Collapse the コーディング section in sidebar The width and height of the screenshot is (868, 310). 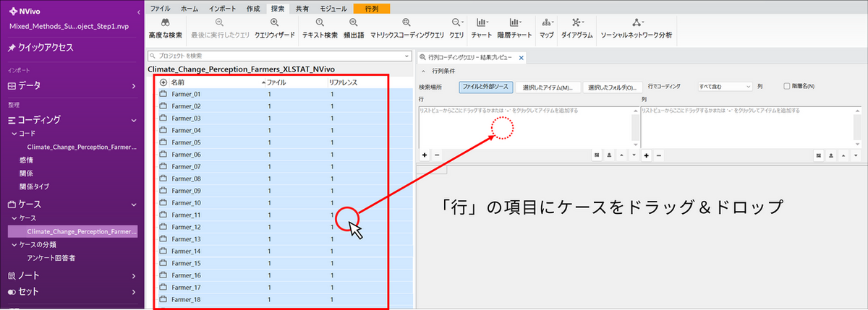point(134,120)
